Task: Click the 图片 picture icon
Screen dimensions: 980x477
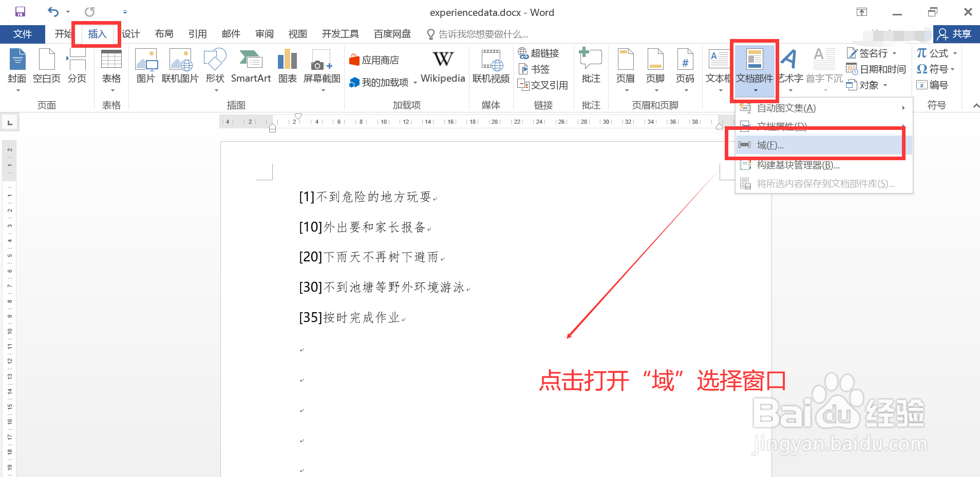Action: coord(146,66)
